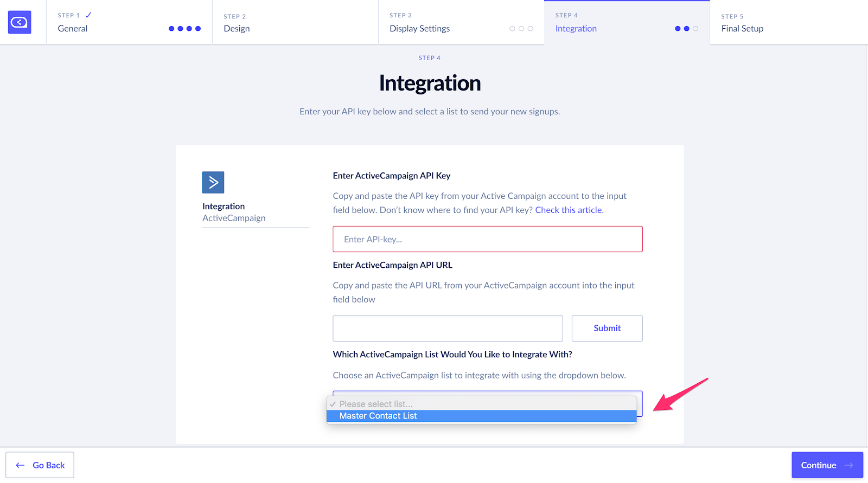Click the app logo in the top-left corner
The height and width of the screenshot is (483, 868).
(x=20, y=22)
